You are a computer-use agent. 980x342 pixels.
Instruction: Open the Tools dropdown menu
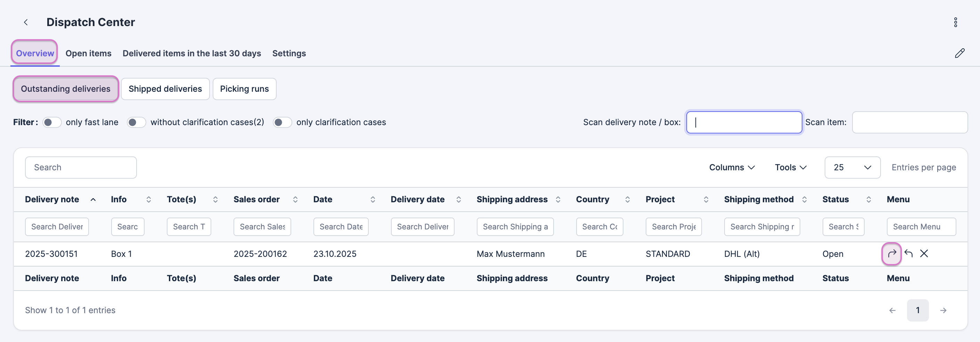(791, 168)
